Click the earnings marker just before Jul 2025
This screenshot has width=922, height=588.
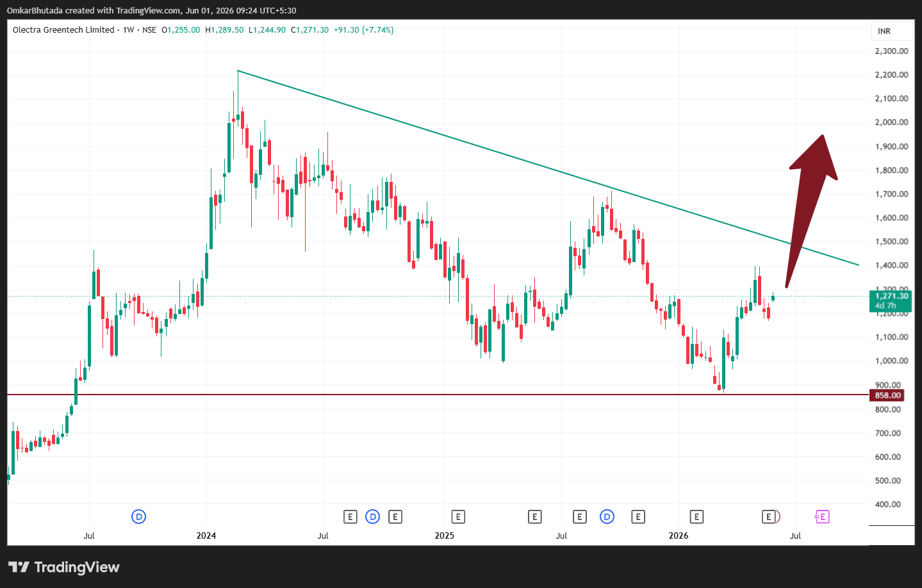[535, 517]
